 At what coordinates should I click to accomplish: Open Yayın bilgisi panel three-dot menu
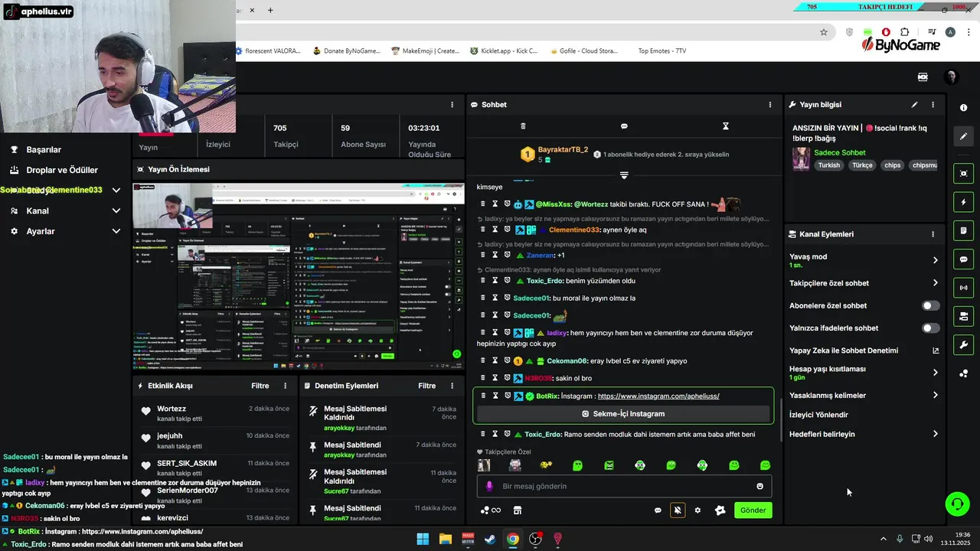(933, 105)
